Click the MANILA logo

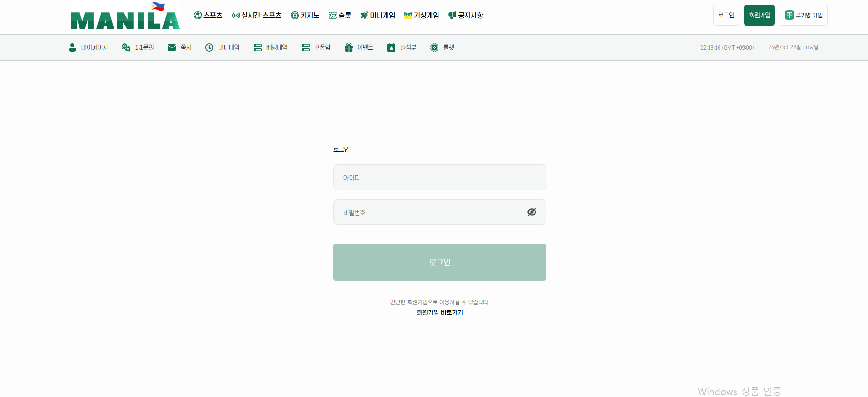pos(125,17)
